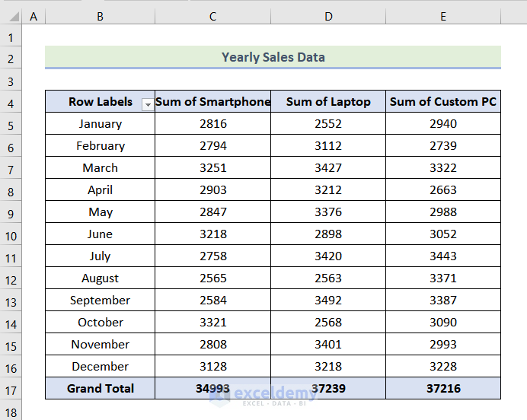
Task: Open the Row Labels filter dropdown
Action: pyautogui.click(x=147, y=105)
